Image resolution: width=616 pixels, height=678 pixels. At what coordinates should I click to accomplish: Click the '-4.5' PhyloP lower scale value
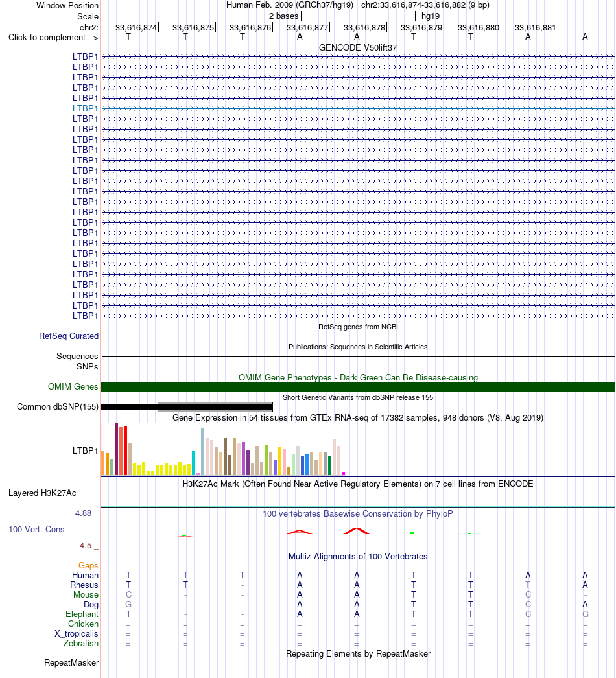84,546
